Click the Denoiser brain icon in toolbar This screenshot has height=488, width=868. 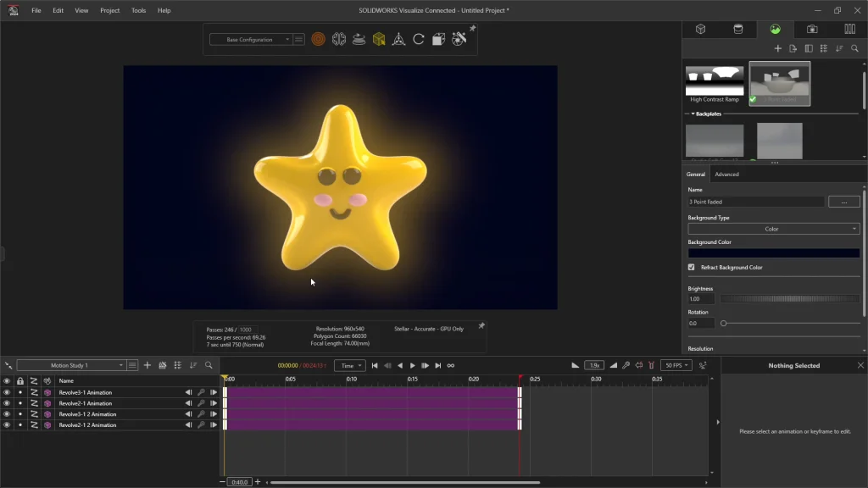pyautogui.click(x=338, y=39)
